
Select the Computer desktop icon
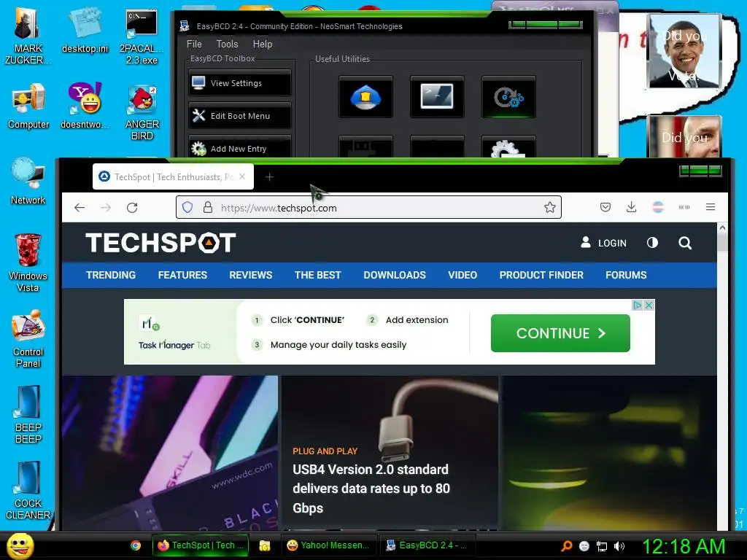click(x=28, y=106)
